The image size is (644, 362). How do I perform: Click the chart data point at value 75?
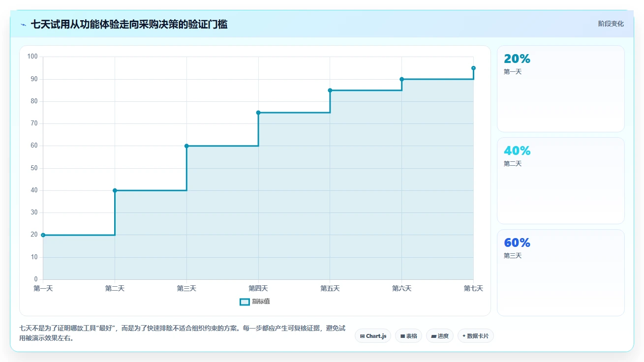(x=258, y=113)
